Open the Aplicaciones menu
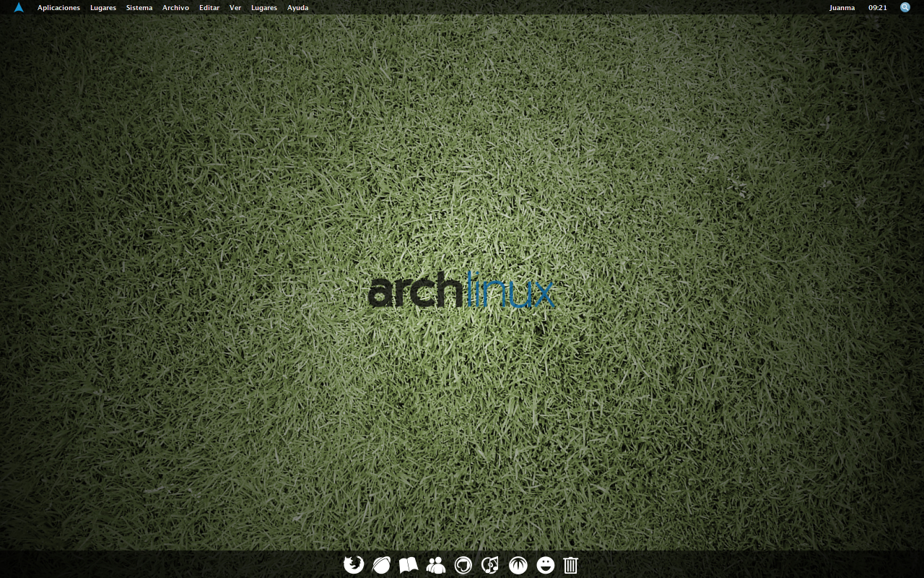The image size is (924, 578). pyautogui.click(x=58, y=8)
